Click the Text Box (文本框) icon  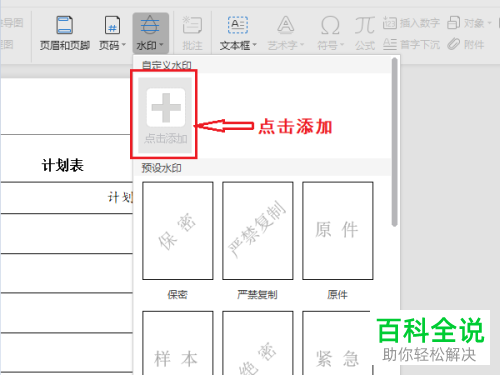click(238, 25)
